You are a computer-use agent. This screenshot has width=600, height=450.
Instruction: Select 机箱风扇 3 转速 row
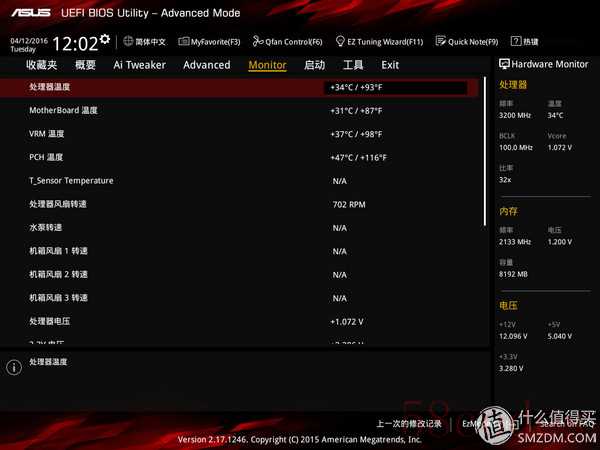click(239, 298)
